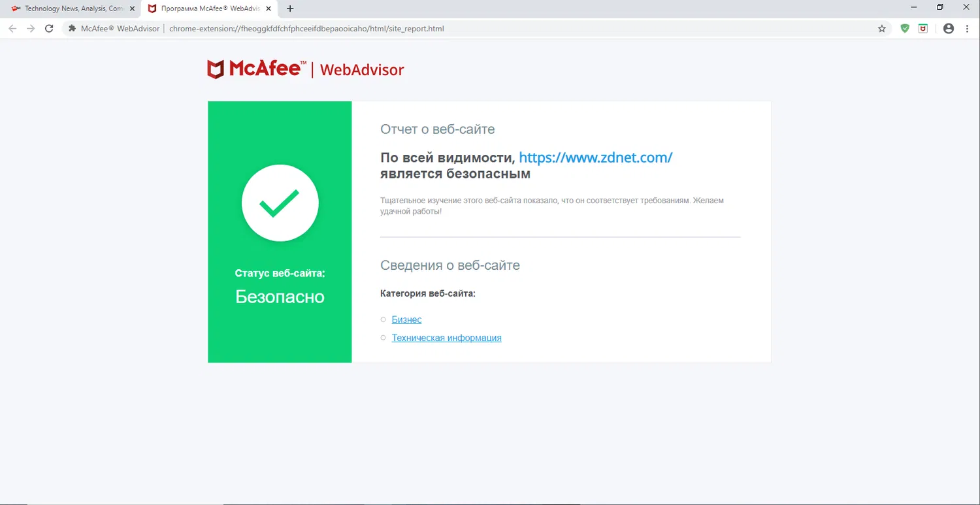The height and width of the screenshot is (505, 980).
Task: Open the Chrome three-dot menu
Action: (x=968, y=29)
